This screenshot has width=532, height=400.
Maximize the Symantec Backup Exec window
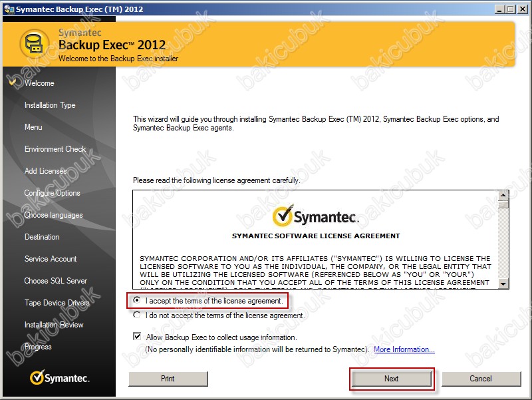click(x=510, y=9)
